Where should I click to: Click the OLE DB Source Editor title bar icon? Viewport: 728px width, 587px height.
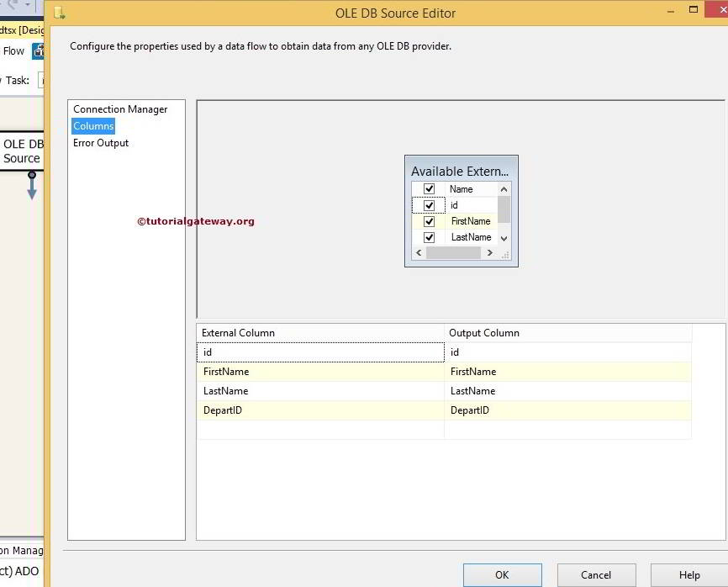coord(59,13)
